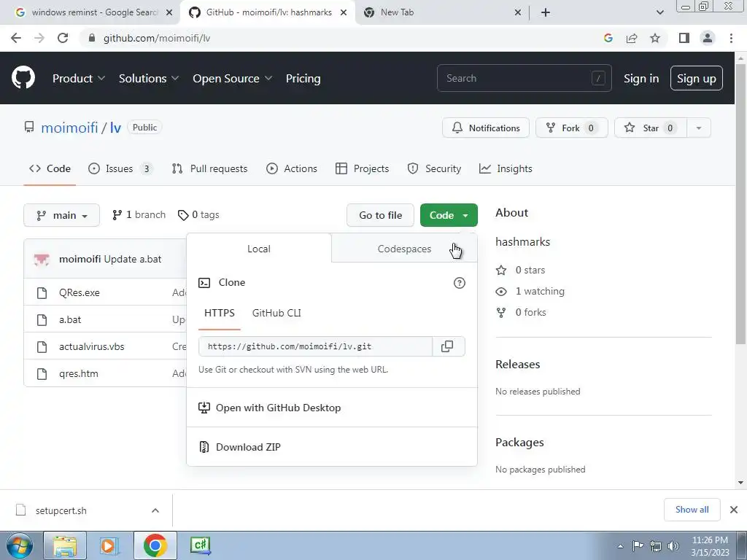The width and height of the screenshot is (747, 560).
Task: Open the Projects tab
Action: 362,168
